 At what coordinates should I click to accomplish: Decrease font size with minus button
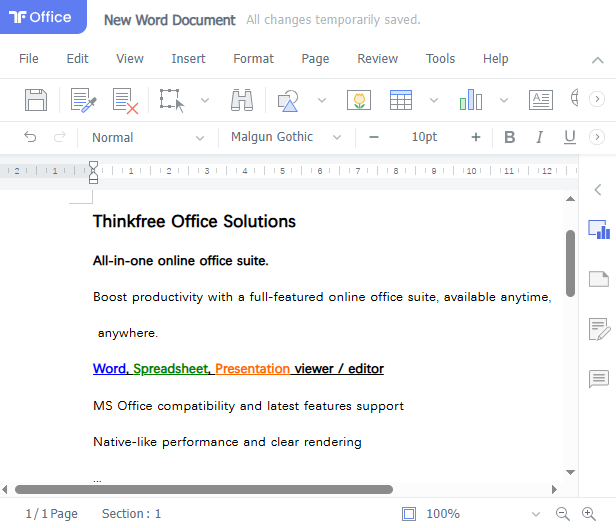coord(374,137)
